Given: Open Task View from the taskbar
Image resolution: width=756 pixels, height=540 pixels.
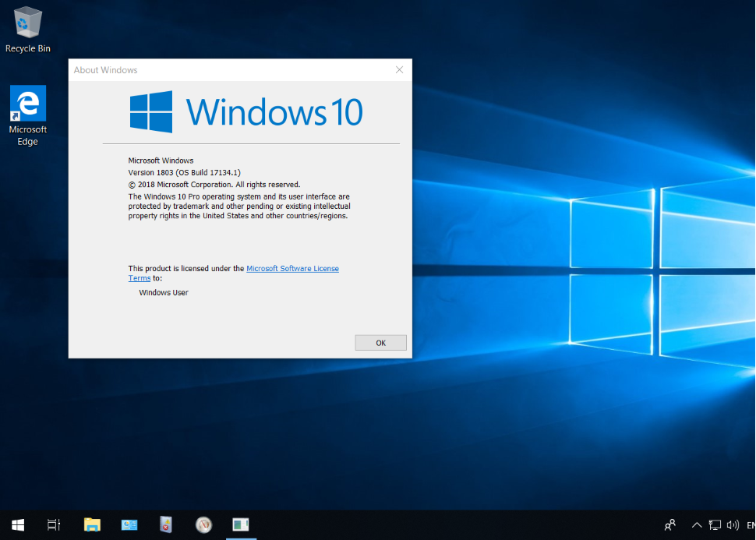Looking at the screenshot, I should tap(54, 524).
